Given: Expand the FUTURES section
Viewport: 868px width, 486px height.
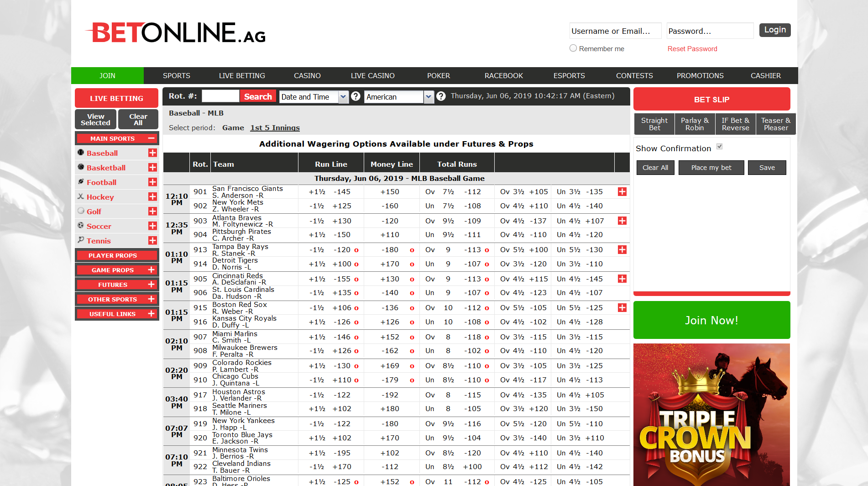Looking at the screenshot, I should [x=151, y=285].
